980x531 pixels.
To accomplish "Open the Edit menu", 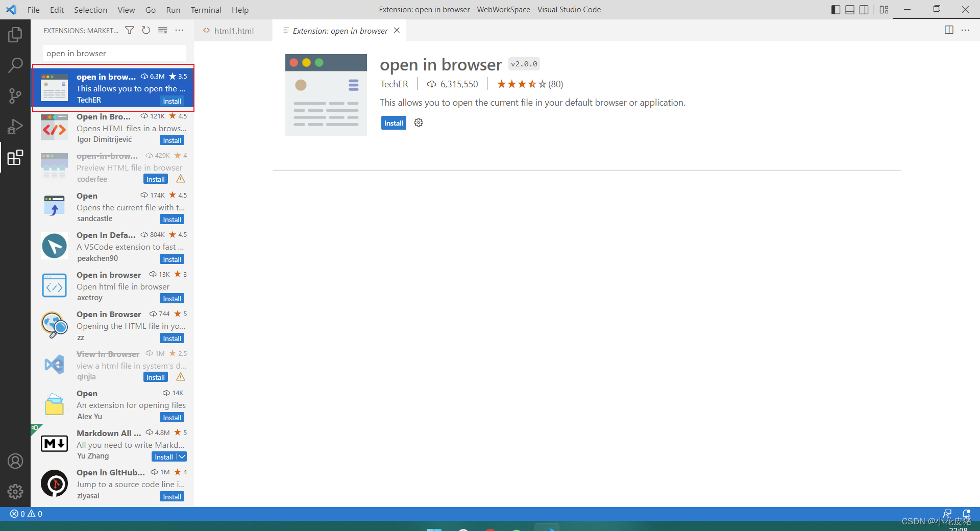I will [57, 10].
